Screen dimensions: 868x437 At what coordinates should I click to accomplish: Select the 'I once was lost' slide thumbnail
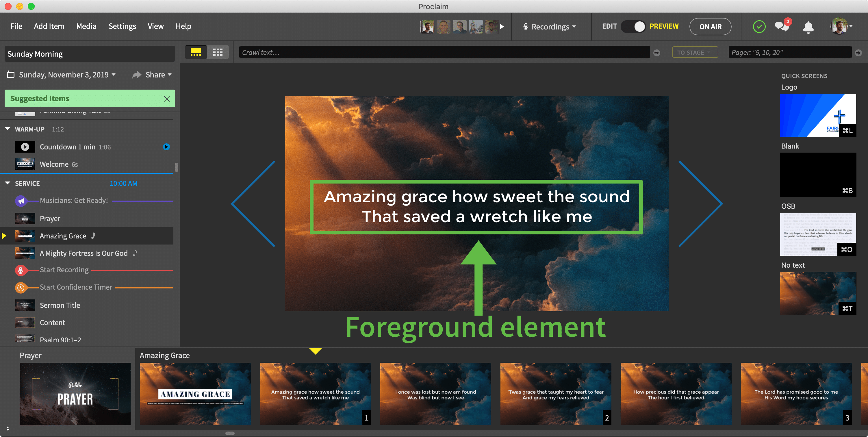point(435,394)
